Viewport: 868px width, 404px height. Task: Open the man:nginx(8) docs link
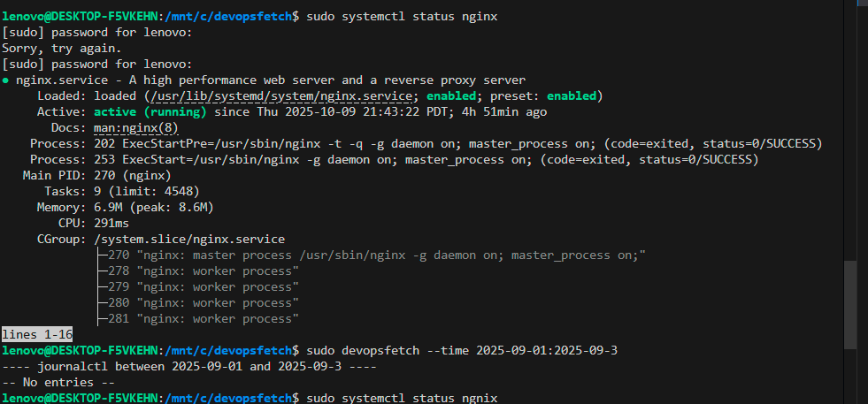click(136, 128)
